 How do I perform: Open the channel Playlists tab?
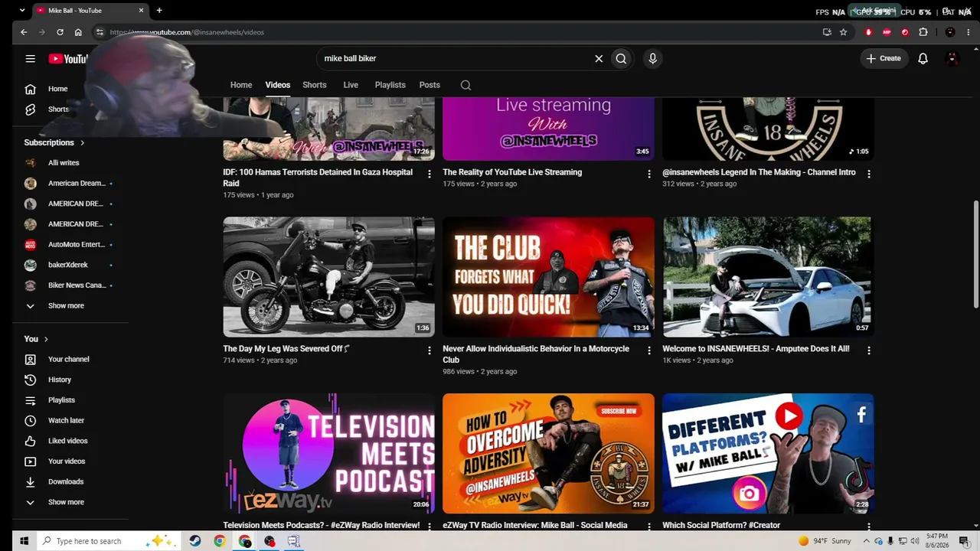(x=390, y=85)
